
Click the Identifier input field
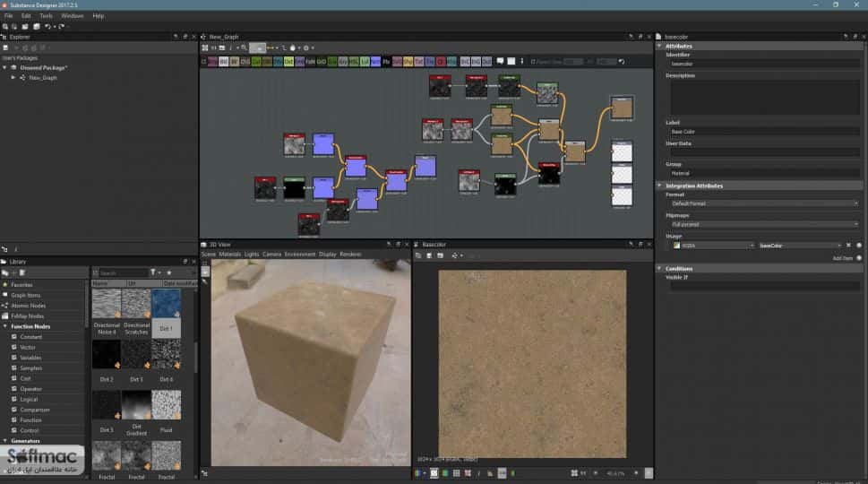point(764,65)
